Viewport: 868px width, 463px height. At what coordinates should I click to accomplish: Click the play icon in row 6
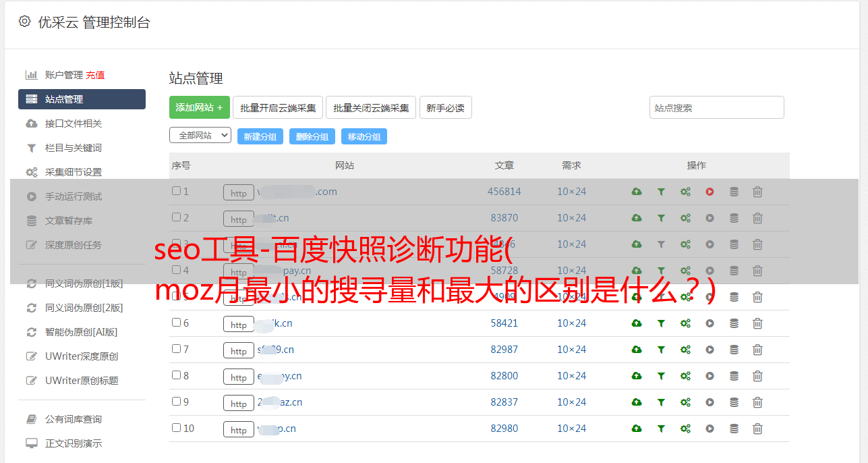(x=710, y=323)
